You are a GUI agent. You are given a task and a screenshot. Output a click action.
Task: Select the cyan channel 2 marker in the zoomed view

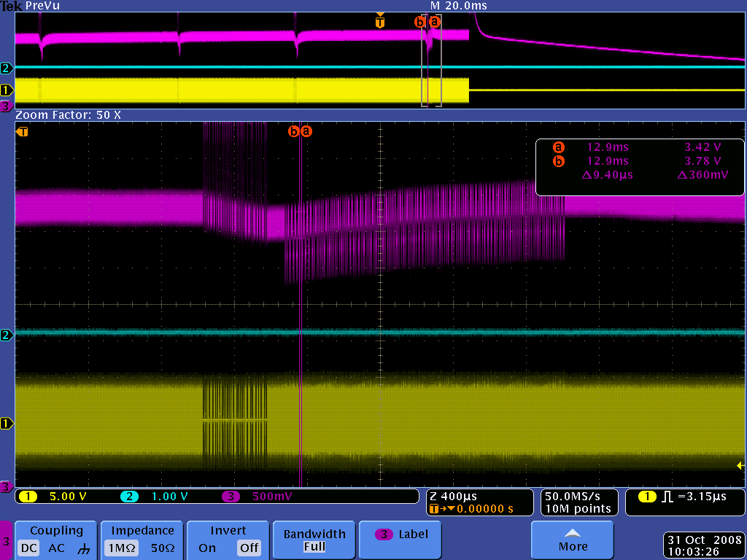point(6,335)
